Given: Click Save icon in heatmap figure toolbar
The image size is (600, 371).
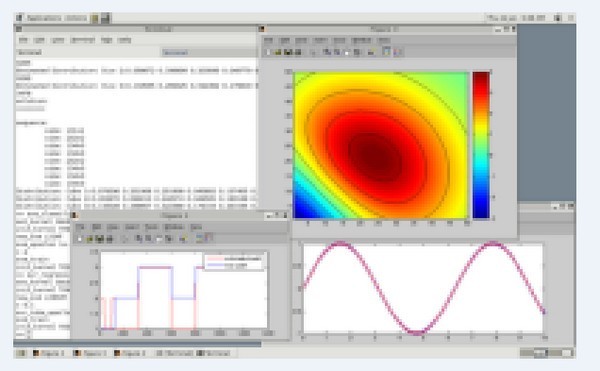Looking at the screenshot, I should (x=288, y=52).
